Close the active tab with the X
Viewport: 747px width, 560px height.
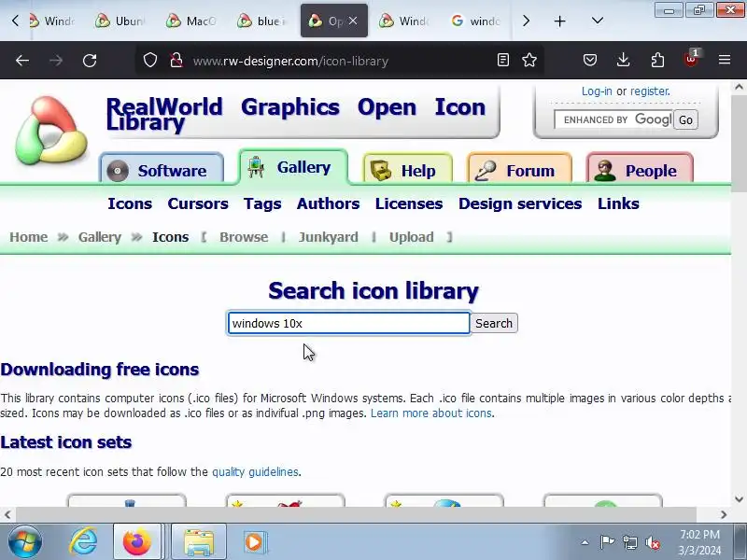(353, 21)
